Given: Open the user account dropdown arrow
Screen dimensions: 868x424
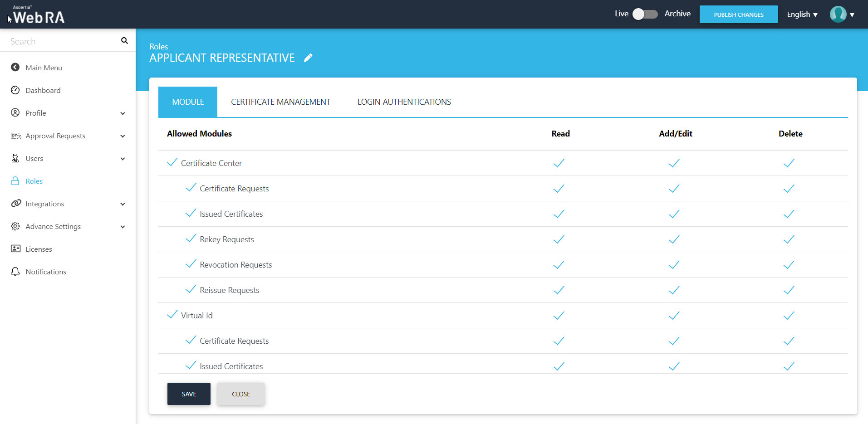Looking at the screenshot, I should [x=852, y=15].
